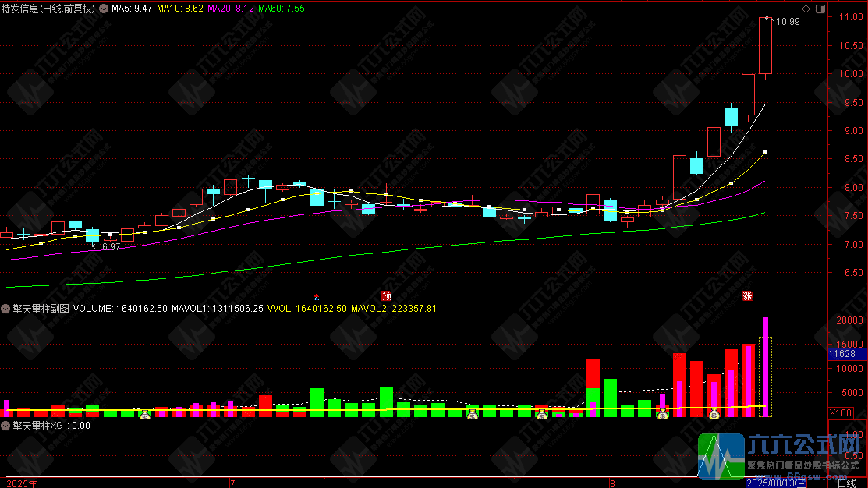Image resolution: width=868 pixels, height=488 pixels.
Task: Click the 20000 volume axis label
Action: pos(850,320)
